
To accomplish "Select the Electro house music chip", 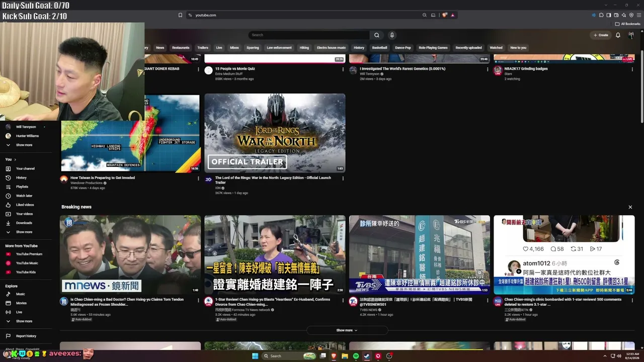I will coord(331,48).
